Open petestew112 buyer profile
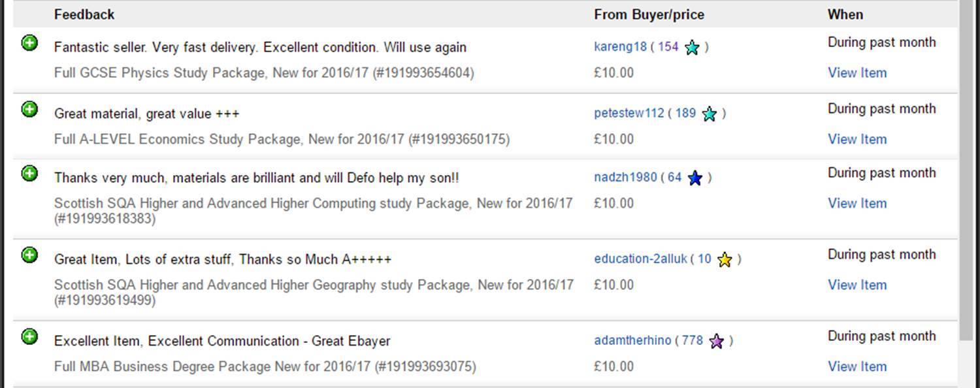Image resolution: width=980 pixels, height=388 pixels. point(629,113)
